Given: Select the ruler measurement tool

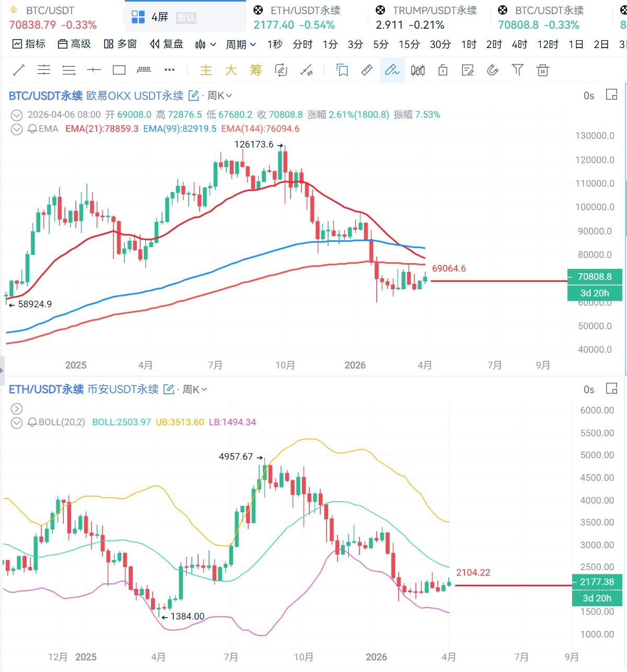Looking at the screenshot, I should [x=367, y=70].
